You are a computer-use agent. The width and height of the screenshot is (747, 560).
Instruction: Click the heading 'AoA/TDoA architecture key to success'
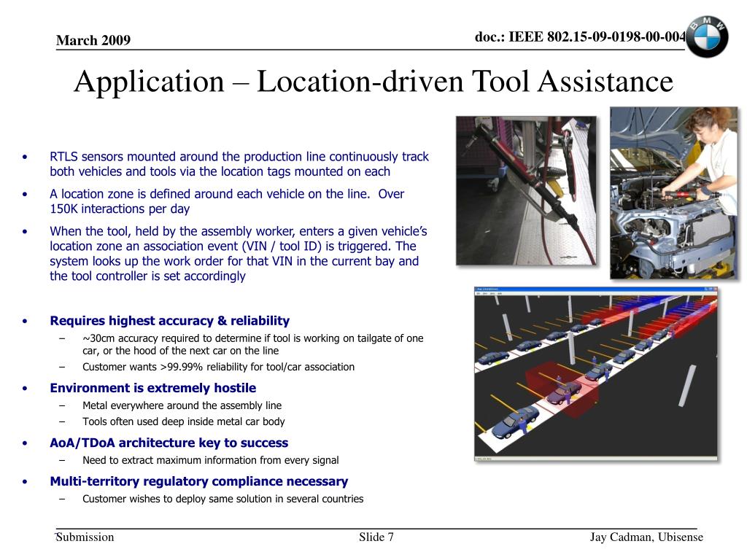(169, 443)
